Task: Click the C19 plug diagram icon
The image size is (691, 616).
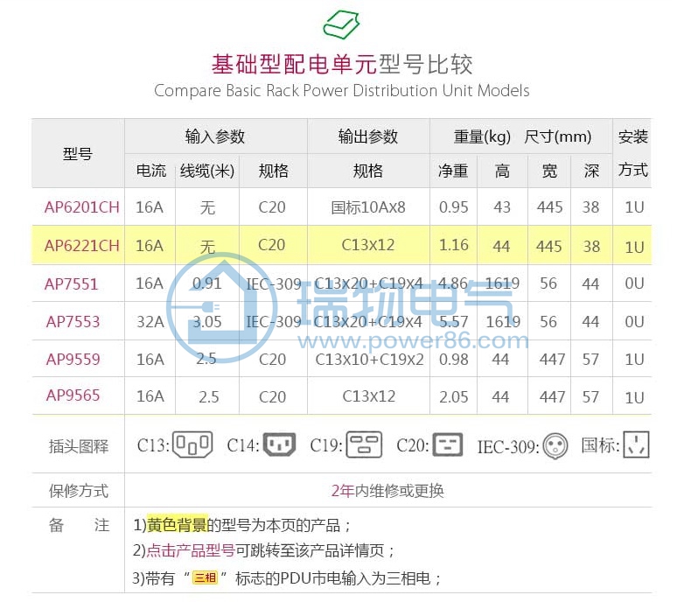Action: tap(364, 444)
